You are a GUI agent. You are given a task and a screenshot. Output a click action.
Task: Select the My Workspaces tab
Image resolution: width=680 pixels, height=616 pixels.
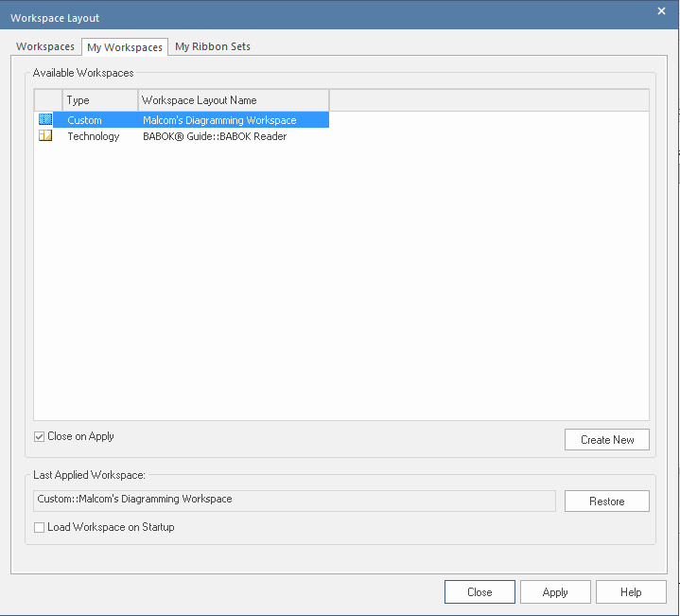click(124, 47)
